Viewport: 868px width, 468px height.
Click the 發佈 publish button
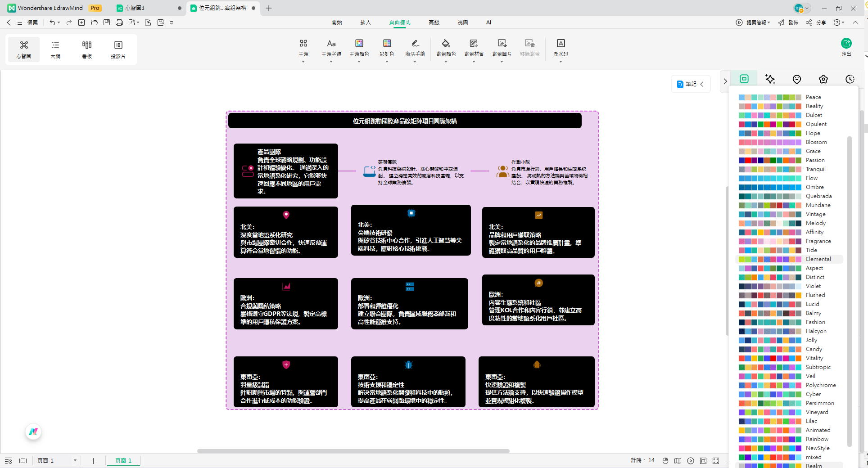tap(788, 22)
